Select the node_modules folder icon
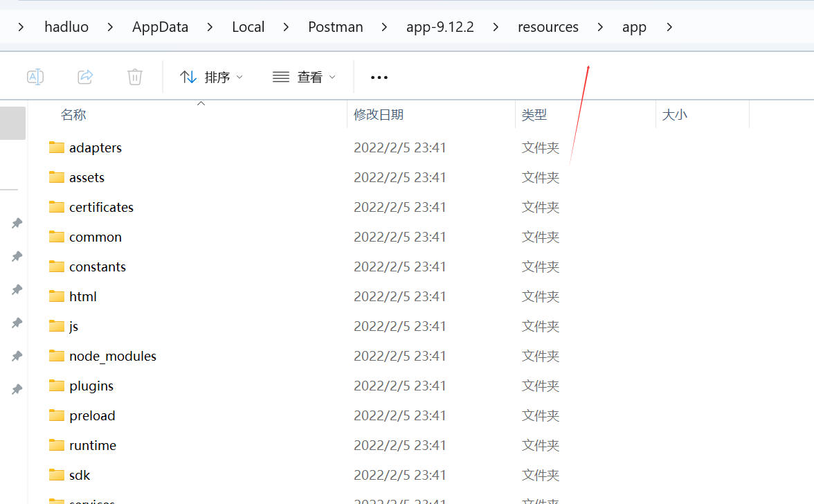Screen dimensions: 814x504 click(x=57, y=356)
